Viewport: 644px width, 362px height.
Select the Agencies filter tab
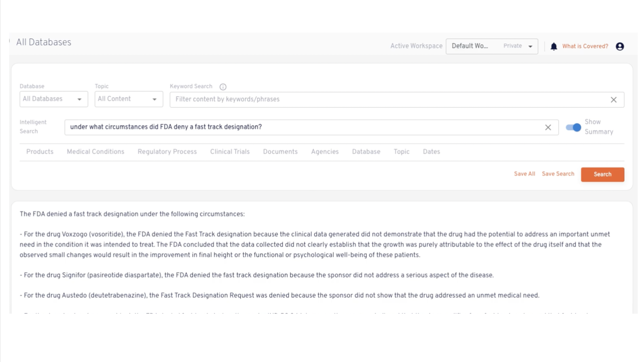coord(325,152)
